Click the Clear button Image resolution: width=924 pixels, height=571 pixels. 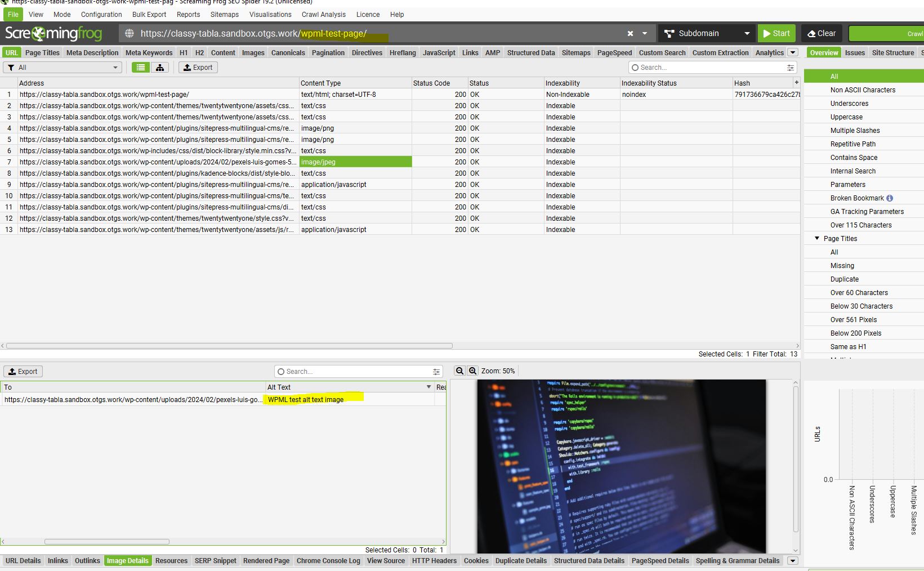pos(822,34)
